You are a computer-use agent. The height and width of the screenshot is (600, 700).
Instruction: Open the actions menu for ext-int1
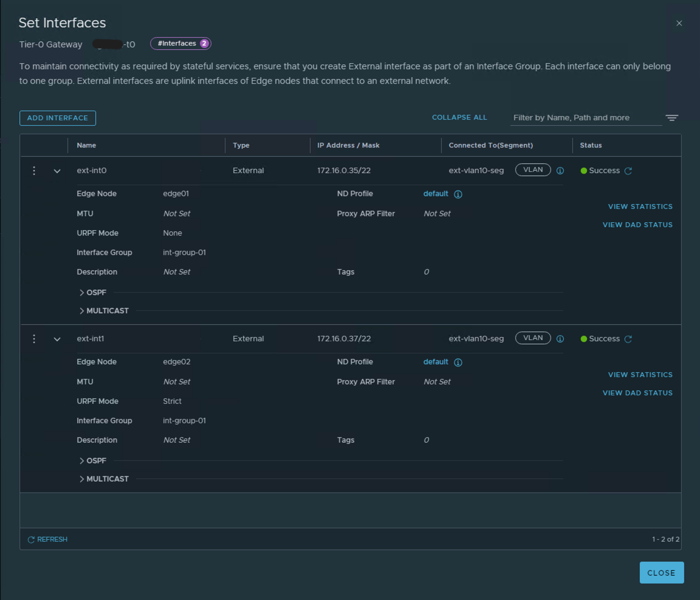34,339
